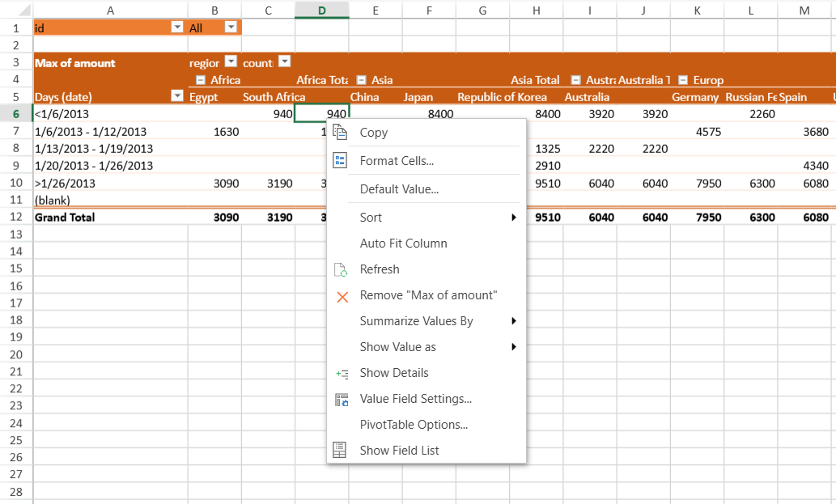Collapse the Africa region group
This screenshot has height=504, width=836.
click(200, 80)
